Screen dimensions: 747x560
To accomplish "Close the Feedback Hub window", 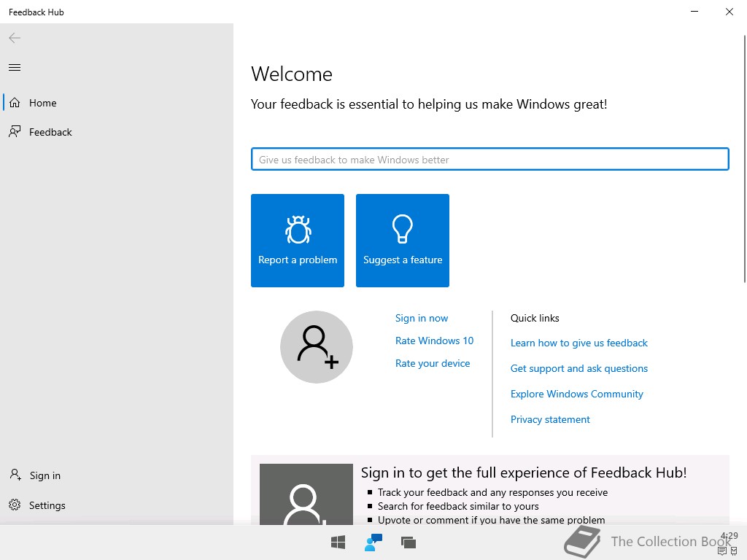I will click(x=729, y=12).
